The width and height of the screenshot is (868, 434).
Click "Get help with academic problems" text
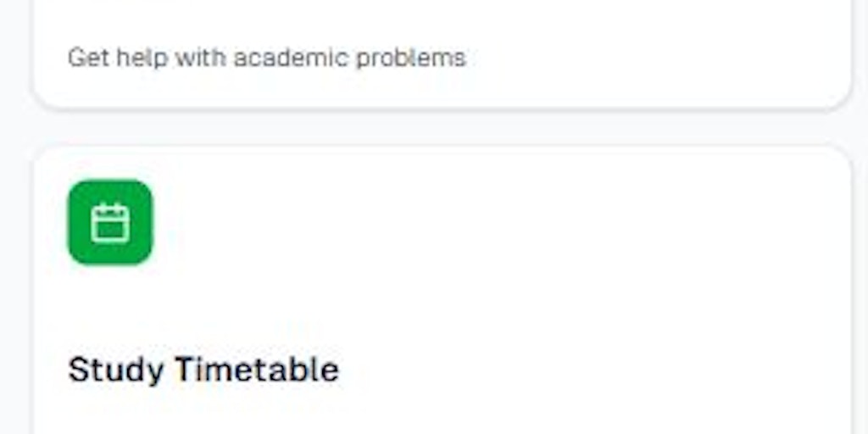click(x=266, y=58)
